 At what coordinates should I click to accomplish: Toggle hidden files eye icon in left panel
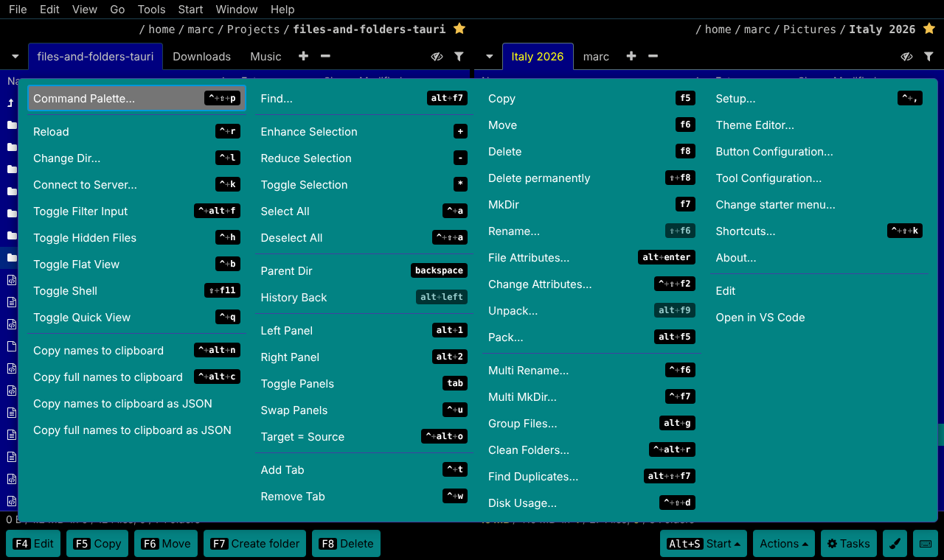(437, 56)
